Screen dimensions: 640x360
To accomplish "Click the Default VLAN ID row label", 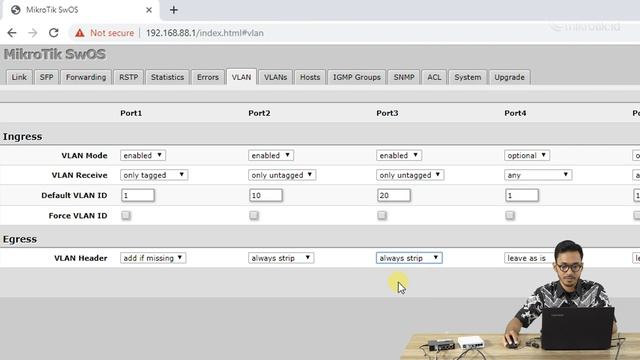I will (74, 196).
